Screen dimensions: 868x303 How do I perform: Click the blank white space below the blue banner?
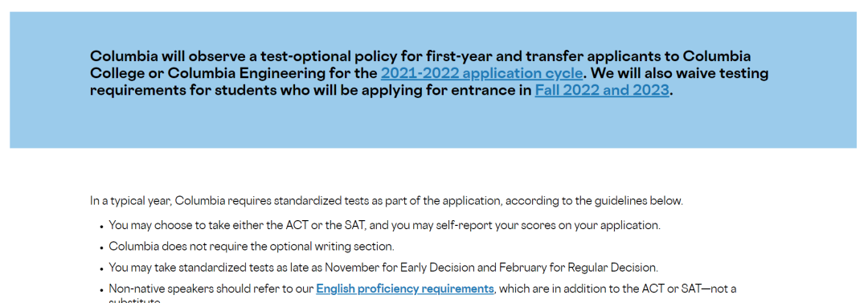coord(433,170)
